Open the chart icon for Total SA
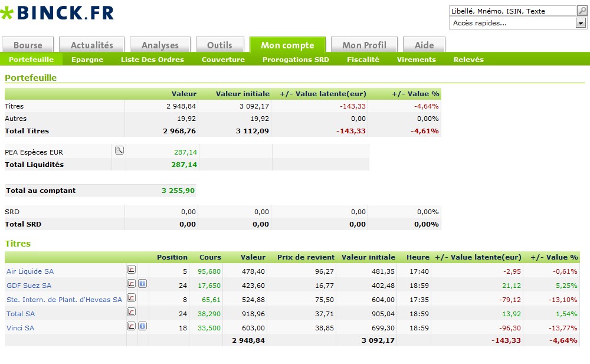Screen dimensions: 590x364 coord(132,312)
